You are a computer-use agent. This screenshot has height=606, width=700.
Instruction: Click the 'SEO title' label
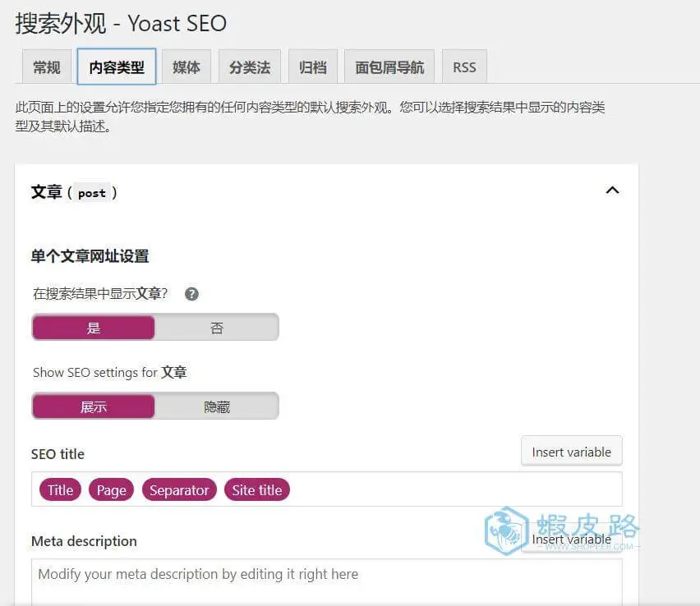click(x=58, y=454)
